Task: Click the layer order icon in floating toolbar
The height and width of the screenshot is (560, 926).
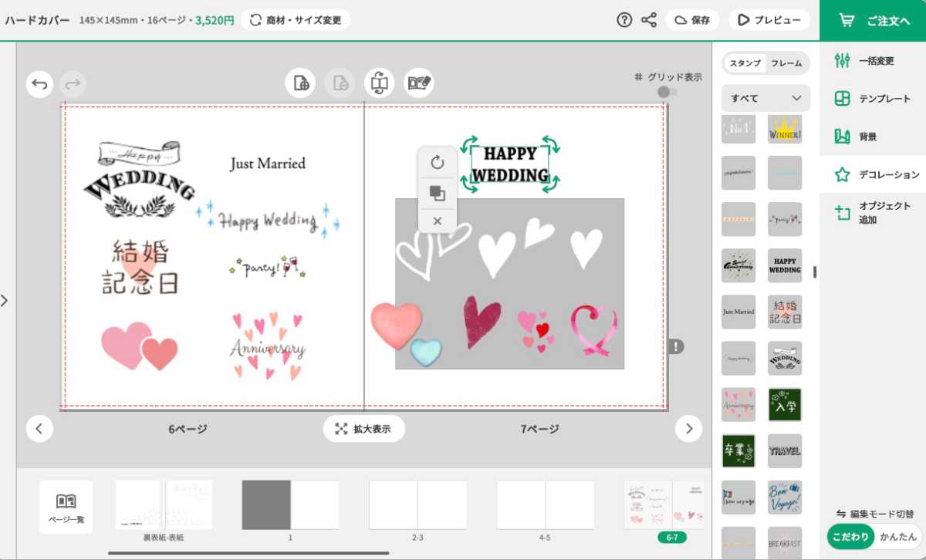Action: [438, 193]
